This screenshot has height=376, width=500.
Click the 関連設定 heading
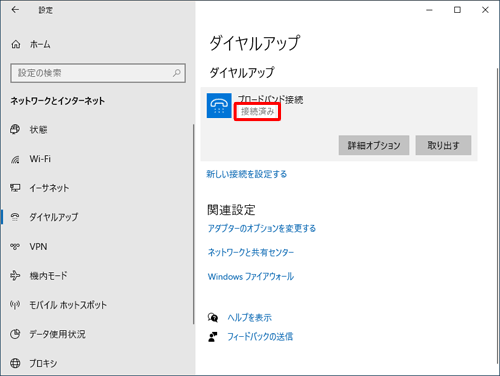(231, 210)
